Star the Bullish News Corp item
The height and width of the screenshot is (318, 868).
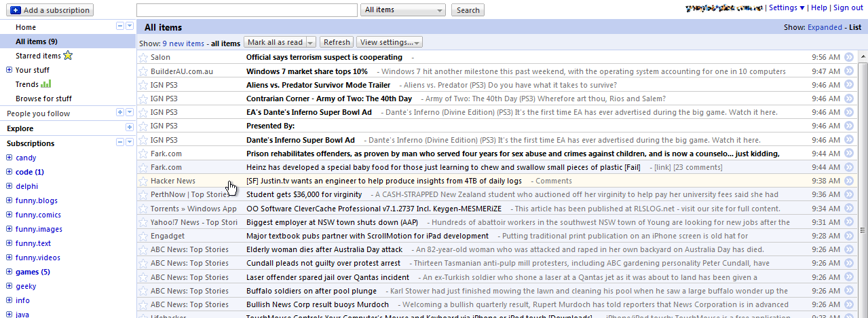143,304
